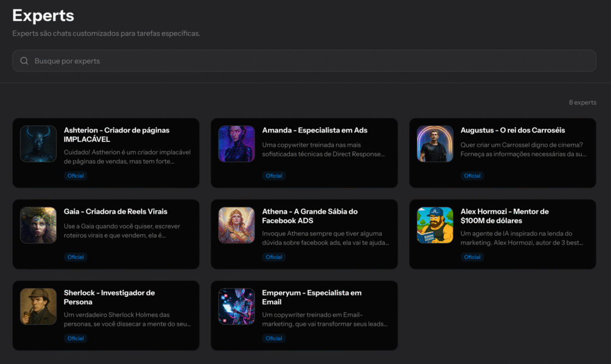Click Augustus avatar with neon arch
611x364 pixels.
(x=435, y=144)
